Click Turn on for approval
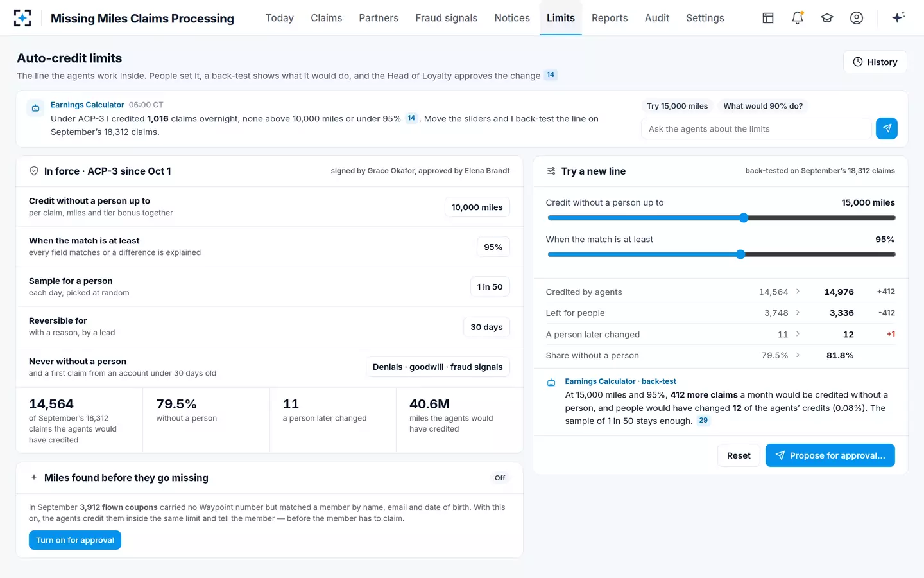 point(75,540)
